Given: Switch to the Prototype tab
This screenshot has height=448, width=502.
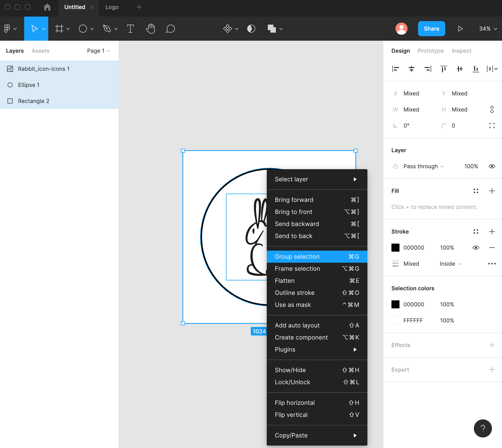Looking at the screenshot, I should pos(431,51).
